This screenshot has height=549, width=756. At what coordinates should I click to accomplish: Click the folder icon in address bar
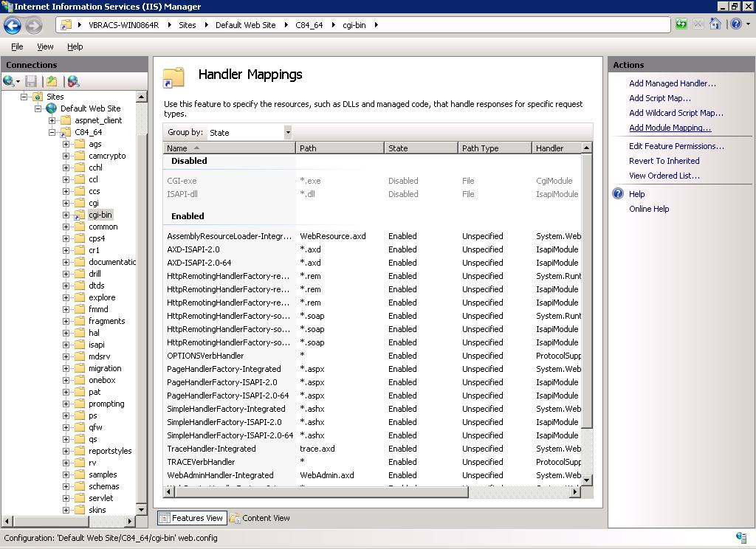click(x=66, y=24)
